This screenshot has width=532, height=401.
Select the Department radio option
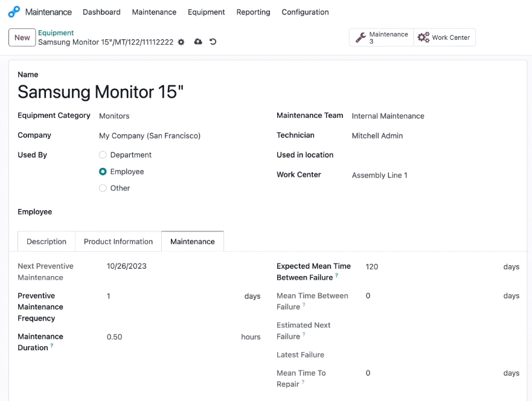[103, 155]
